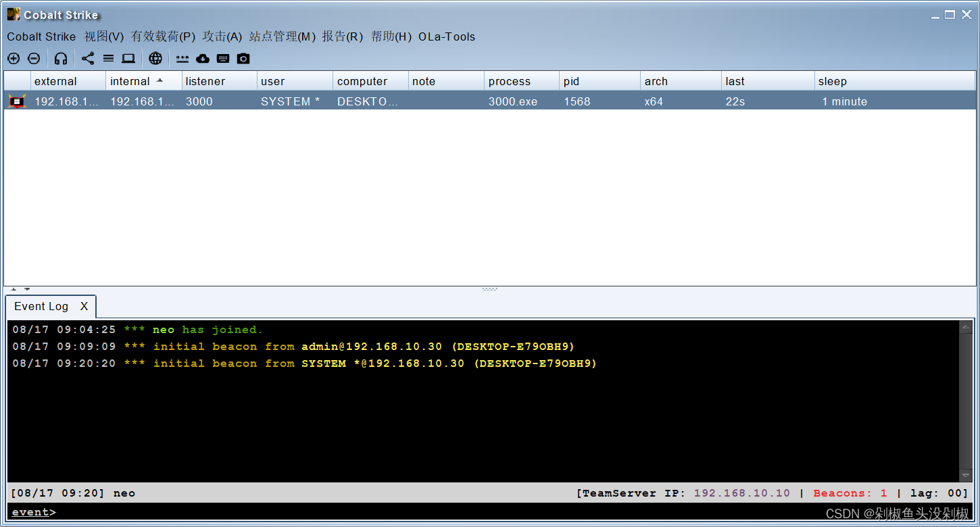Image resolution: width=980 pixels, height=527 pixels.
Task: Click the sort arrow on internal column
Action: click(x=160, y=80)
